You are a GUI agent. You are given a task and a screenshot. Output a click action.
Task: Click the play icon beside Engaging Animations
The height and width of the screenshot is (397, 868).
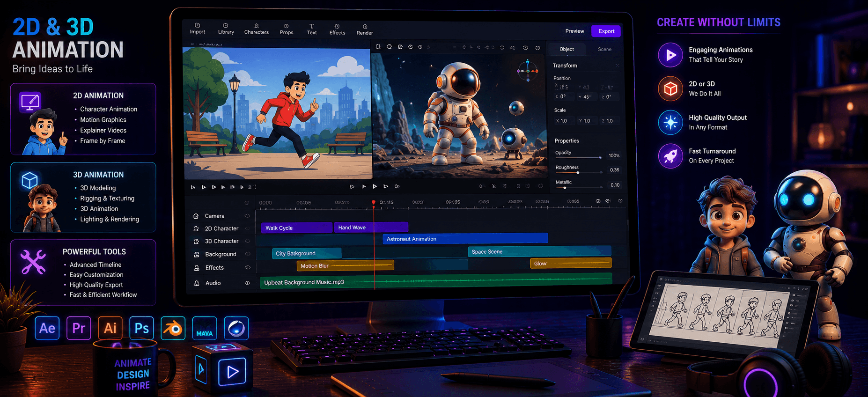click(x=670, y=55)
